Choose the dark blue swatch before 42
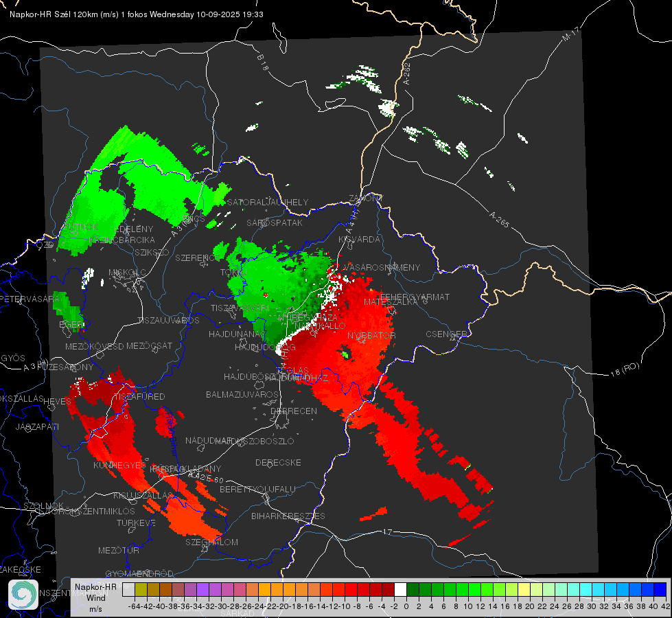Image resolution: width=672 pixels, height=618 pixels. (x=660, y=590)
